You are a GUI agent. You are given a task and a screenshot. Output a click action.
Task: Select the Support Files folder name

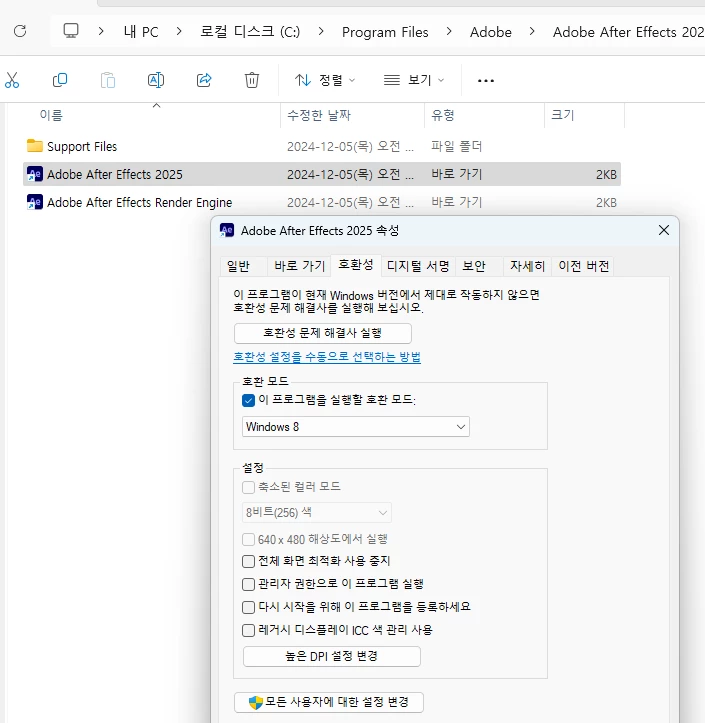[x=82, y=147]
